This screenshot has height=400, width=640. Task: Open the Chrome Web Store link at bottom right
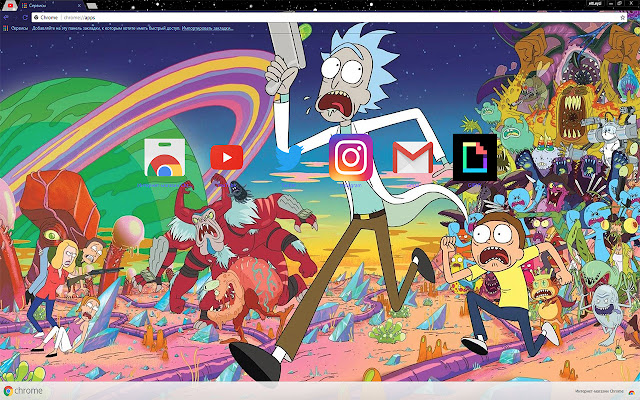coord(606,391)
